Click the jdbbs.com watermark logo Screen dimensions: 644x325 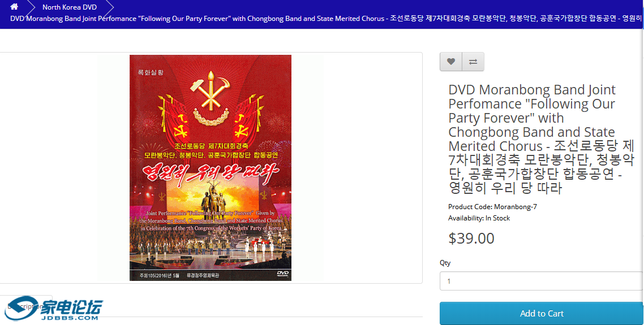pyautogui.click(x=54, y=309)
